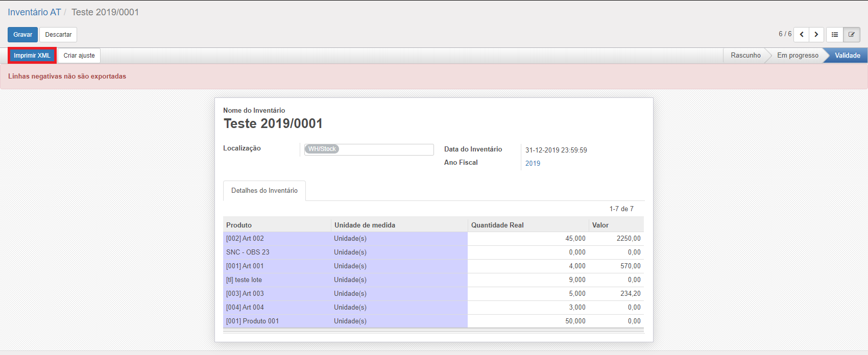Switch to list view icon
The width and height of the screenshot is (868, 355).
point(835,35)
